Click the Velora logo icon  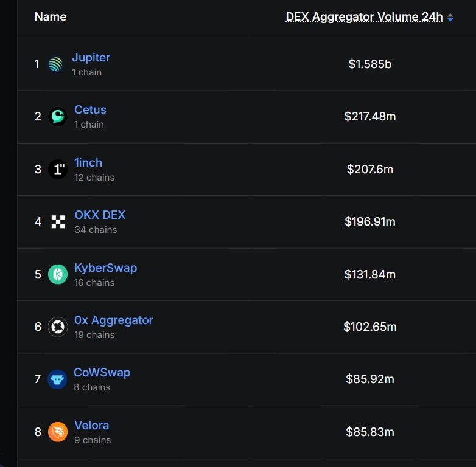point(58,432)
